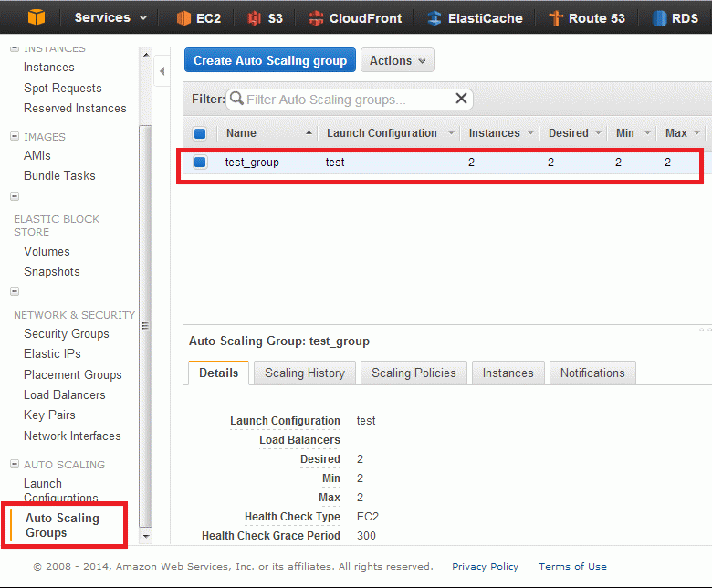Open the Terms of Use link
Screen dimensions: 712x588
pos(572,566)
